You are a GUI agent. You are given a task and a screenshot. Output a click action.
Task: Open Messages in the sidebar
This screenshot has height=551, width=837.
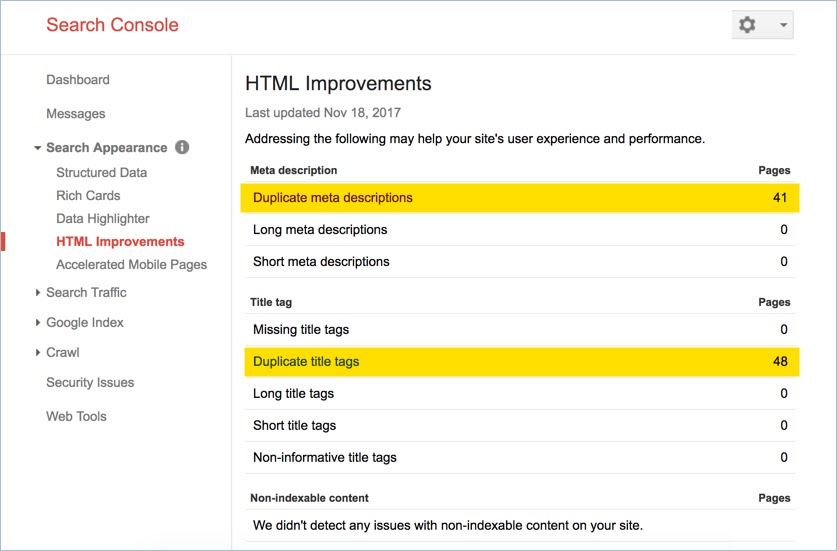click(76, 114)
